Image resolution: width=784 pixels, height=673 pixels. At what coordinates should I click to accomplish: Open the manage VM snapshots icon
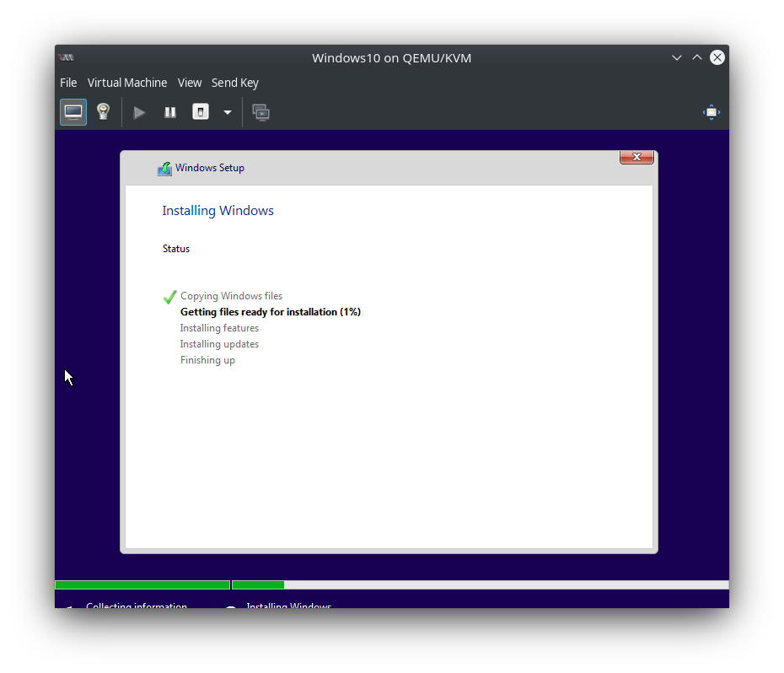point(260,112)
